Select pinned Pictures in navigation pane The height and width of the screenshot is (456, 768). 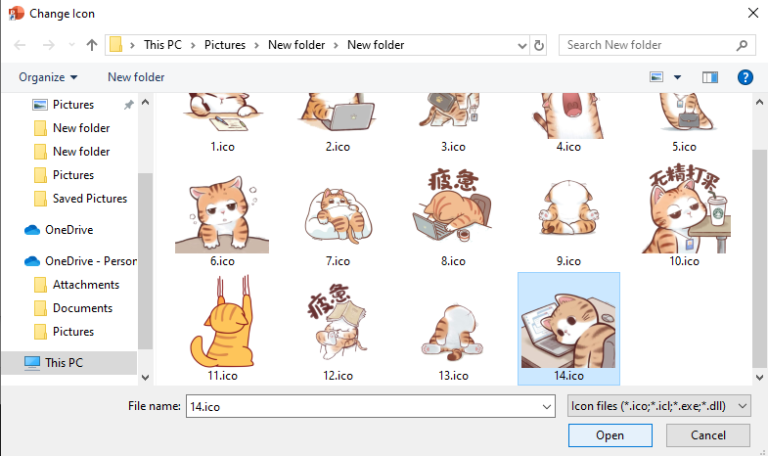(x=73, y=104)
